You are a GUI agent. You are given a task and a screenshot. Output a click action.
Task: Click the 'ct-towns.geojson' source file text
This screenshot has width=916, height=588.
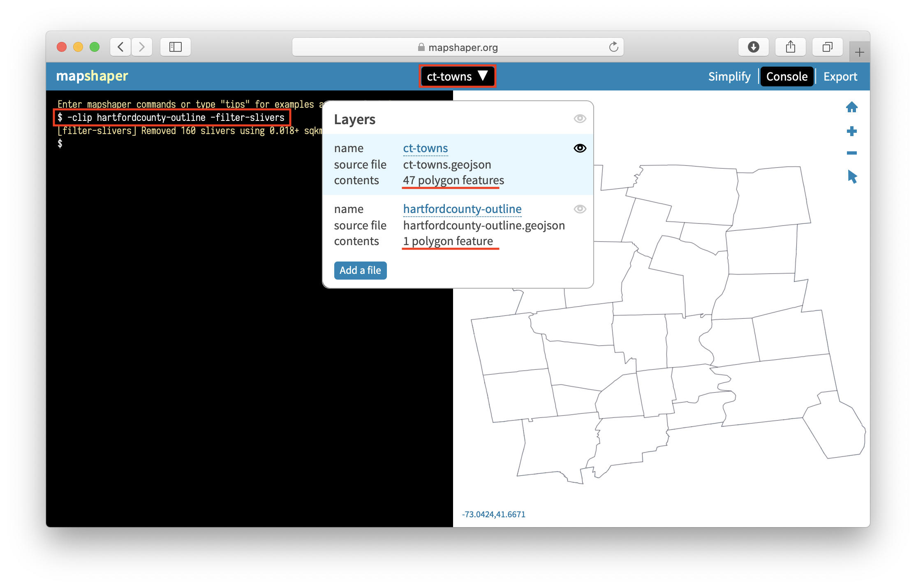(x=447, y=165)
